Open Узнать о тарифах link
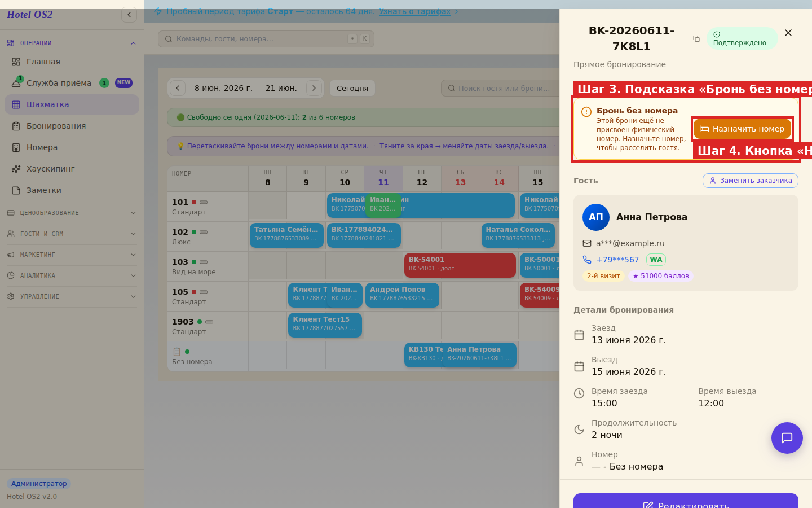 (415, 11)
